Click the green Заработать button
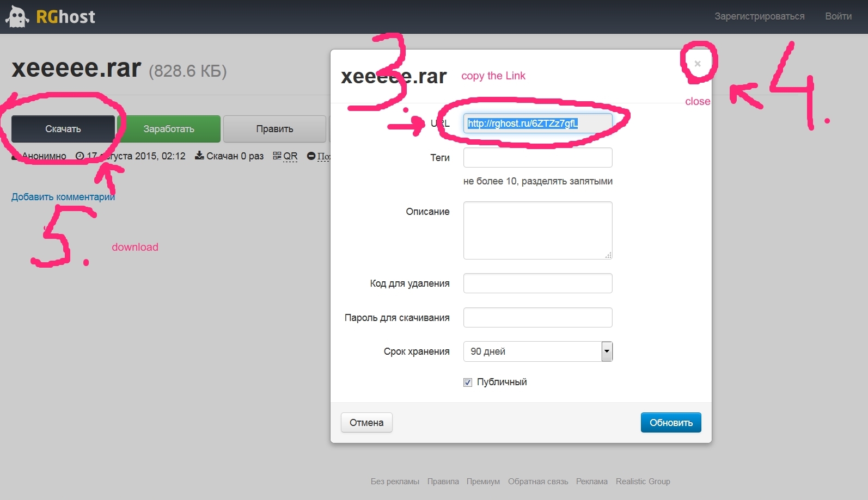 [169, 129]
